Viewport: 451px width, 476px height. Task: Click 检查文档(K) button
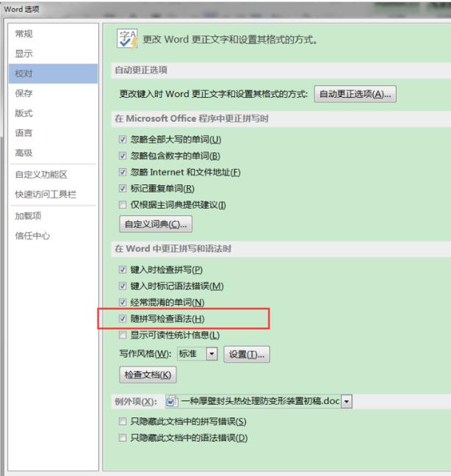(x=148, y=375)
